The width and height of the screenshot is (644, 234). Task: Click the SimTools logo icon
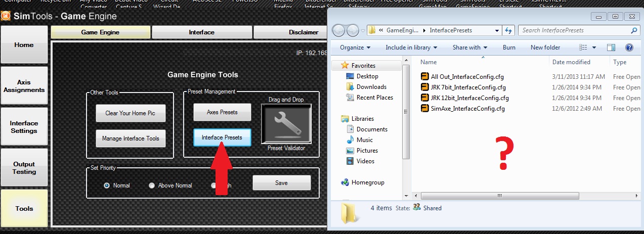tap(6, 16)
